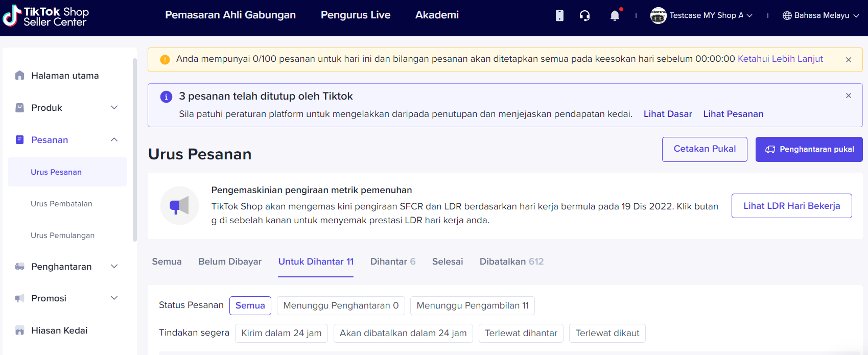Click the Testcase MY Shop avatar

click(658, 15)
